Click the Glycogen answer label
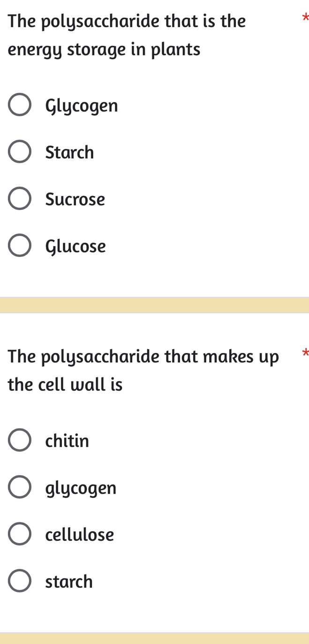The height and width of the screenshot is (644, 309). (82, 105)
